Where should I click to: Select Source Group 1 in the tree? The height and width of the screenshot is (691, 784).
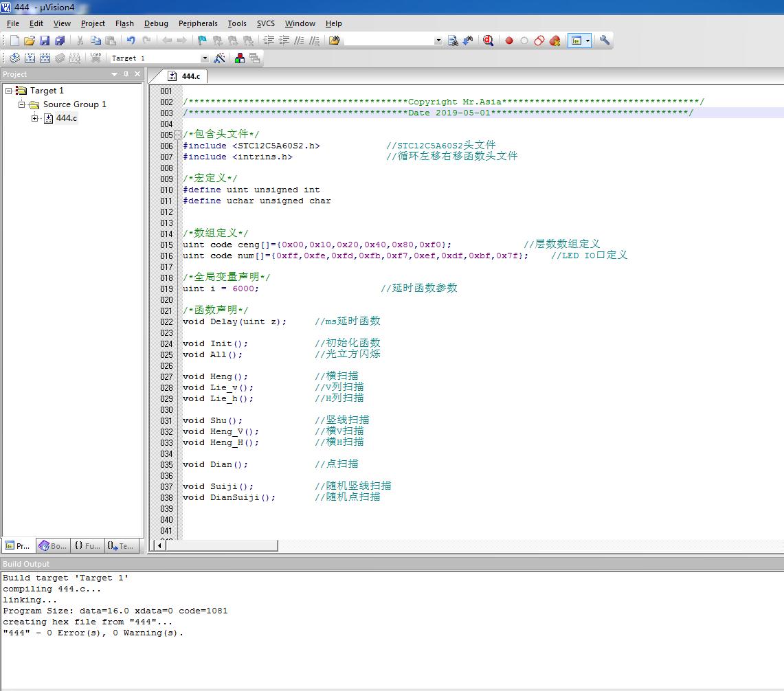tap(74, 104)
